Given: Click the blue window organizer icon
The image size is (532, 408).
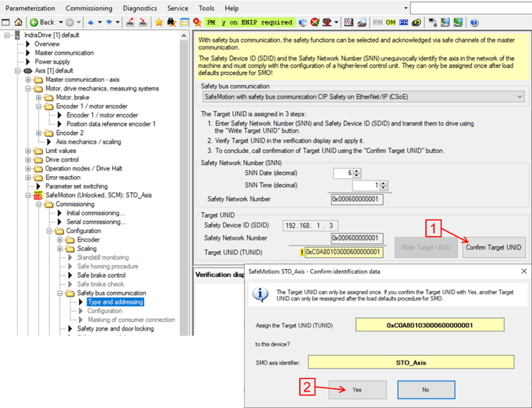Looking at the screenshot, I should tap(184, 22).
